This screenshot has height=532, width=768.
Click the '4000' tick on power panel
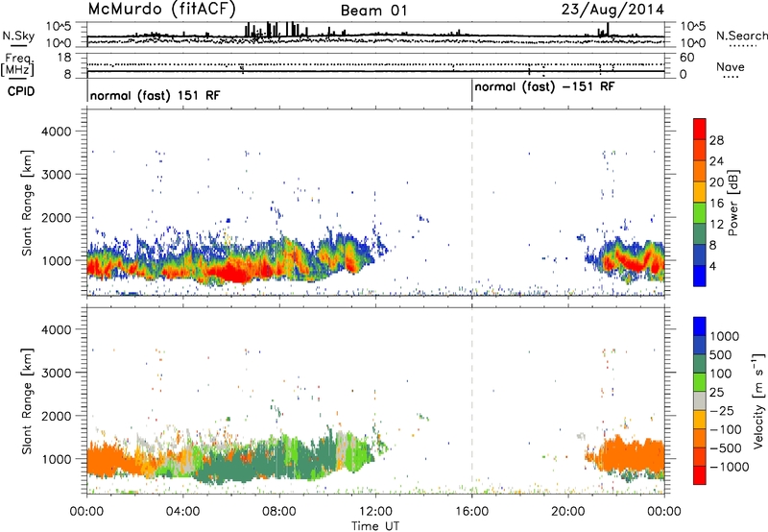click(56, 132)
